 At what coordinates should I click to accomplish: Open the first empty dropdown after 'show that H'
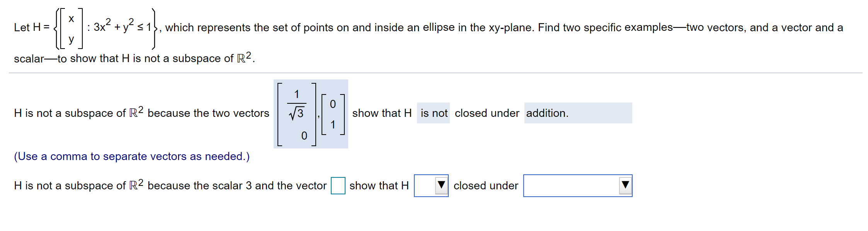[430, 185]
